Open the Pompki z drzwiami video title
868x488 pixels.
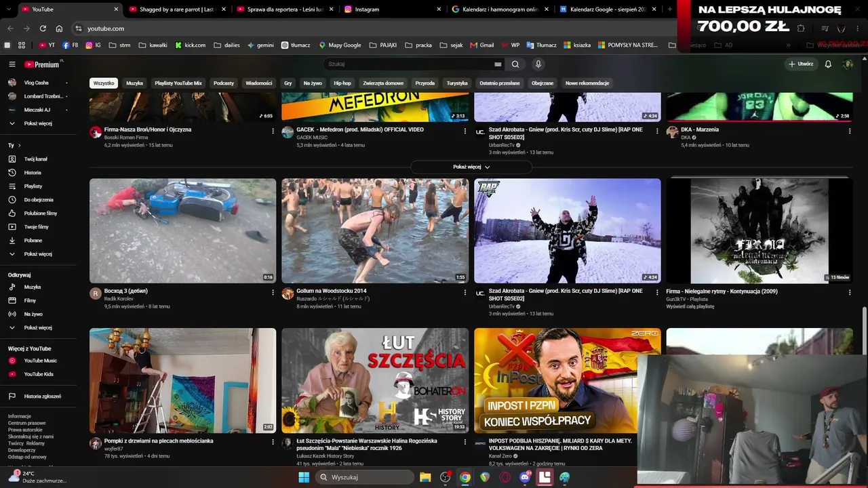coord(159,441)
